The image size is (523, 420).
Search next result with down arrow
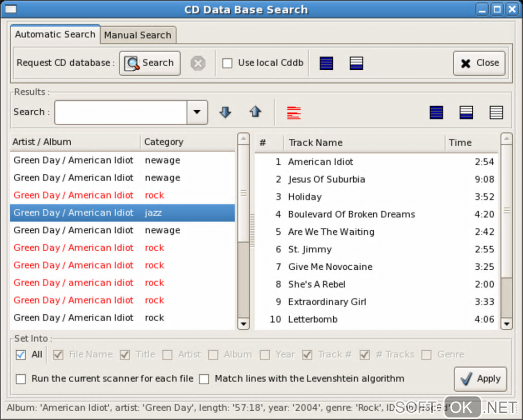(x=226, y=112)
